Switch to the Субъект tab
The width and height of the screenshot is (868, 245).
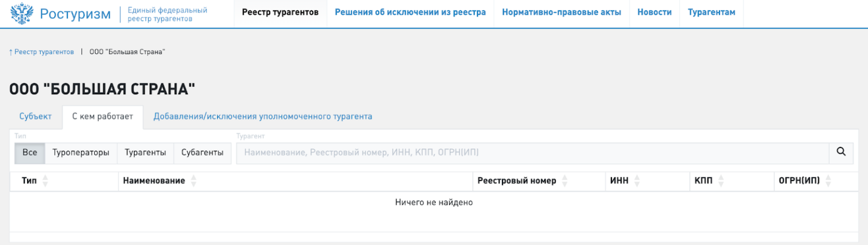36,117
